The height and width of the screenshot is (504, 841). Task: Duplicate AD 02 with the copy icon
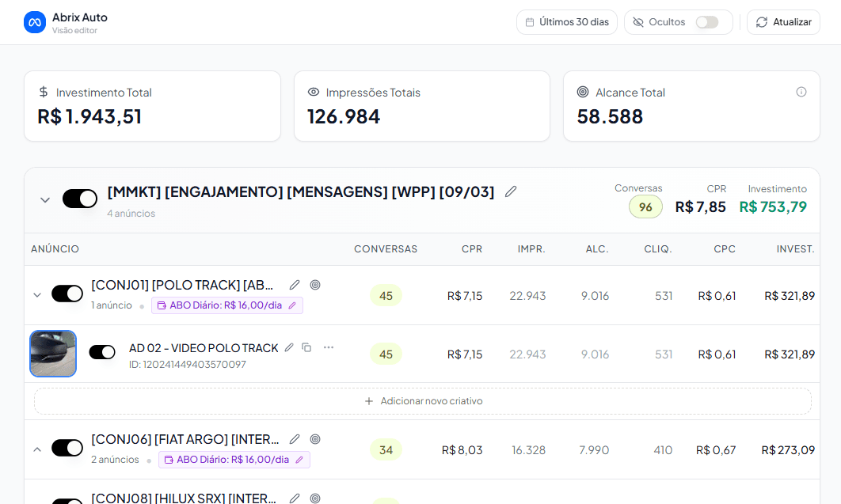(307, 348)
